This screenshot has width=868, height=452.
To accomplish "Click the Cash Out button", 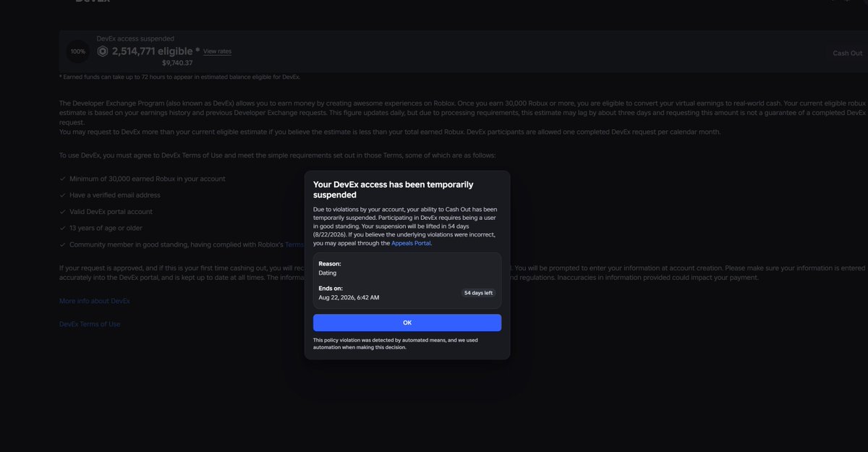I will click(x=847, y=53).
